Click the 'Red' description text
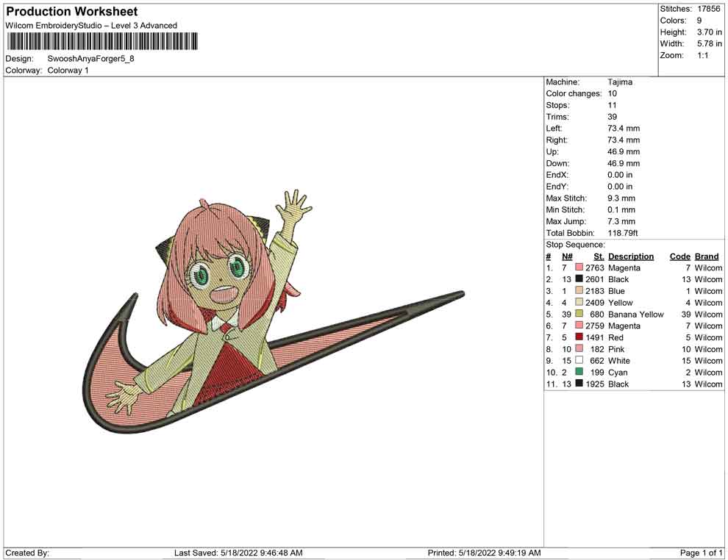The width and height of the screenshot is (728, 560). [x=615, y=337]
